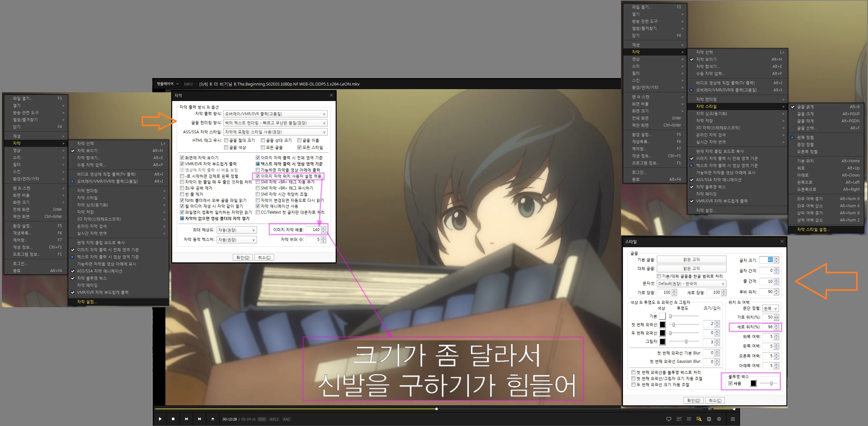This screenshot has height=426, width=868.
Task: Toggle the 화면에 자막 보이기 checkbox
Action: click(x=182, y=157)
